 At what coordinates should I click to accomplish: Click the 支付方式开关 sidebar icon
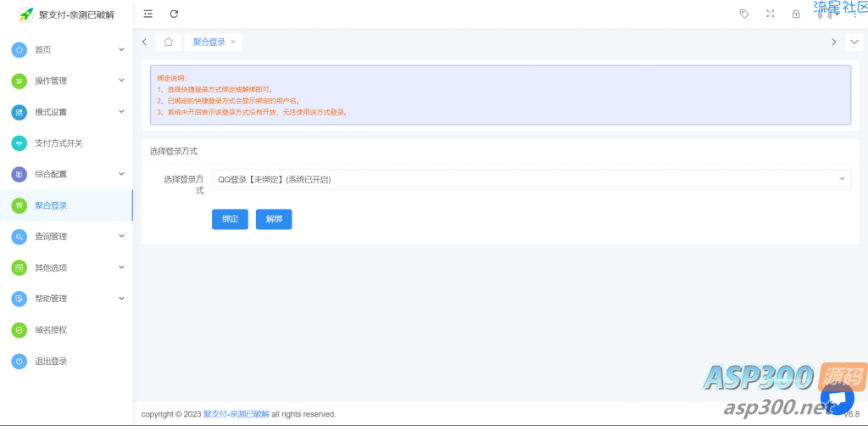tap(19, 143)
